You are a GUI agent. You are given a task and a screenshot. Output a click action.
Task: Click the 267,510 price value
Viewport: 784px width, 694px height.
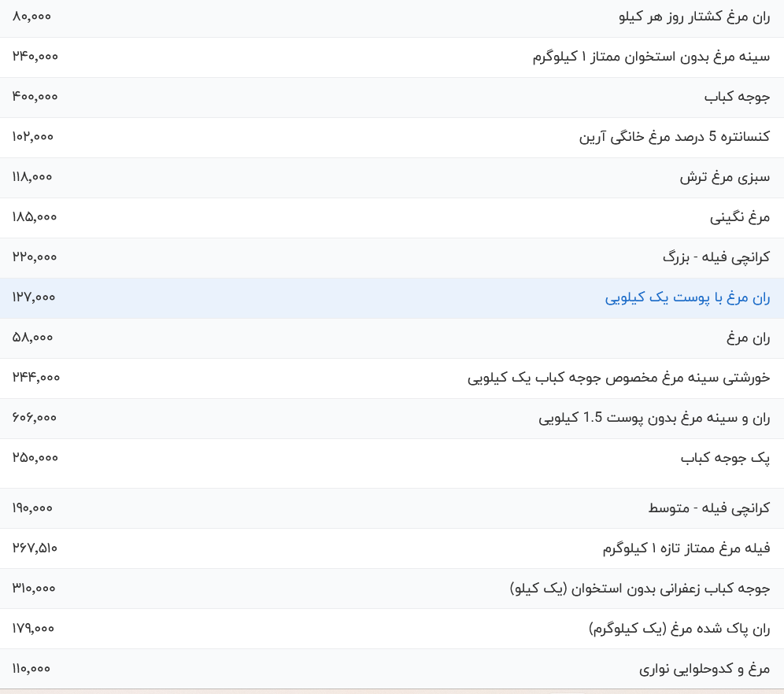click(35, 548)
